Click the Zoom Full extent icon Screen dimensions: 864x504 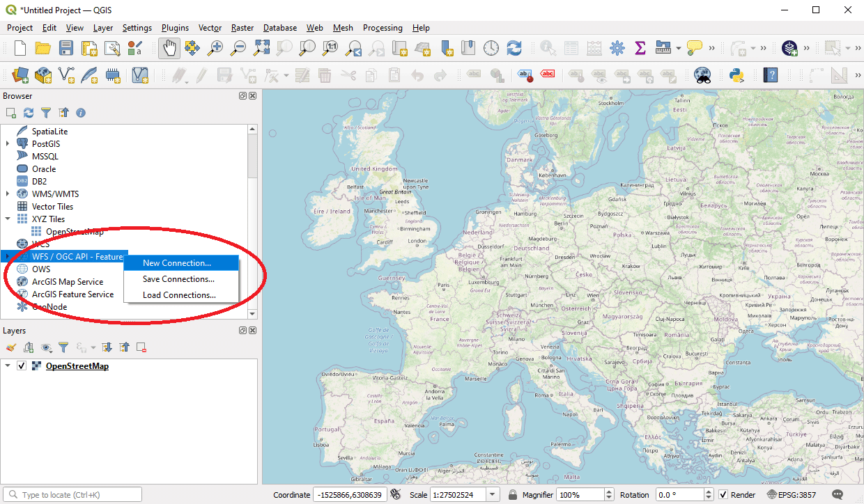261,48
